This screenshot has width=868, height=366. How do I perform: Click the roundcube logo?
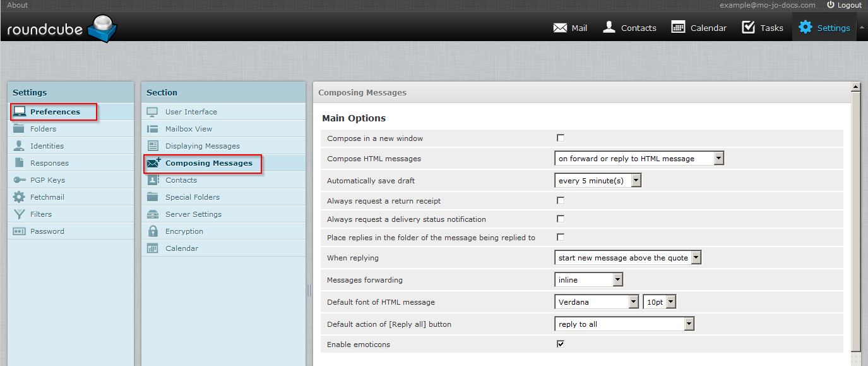coord(62,28)
